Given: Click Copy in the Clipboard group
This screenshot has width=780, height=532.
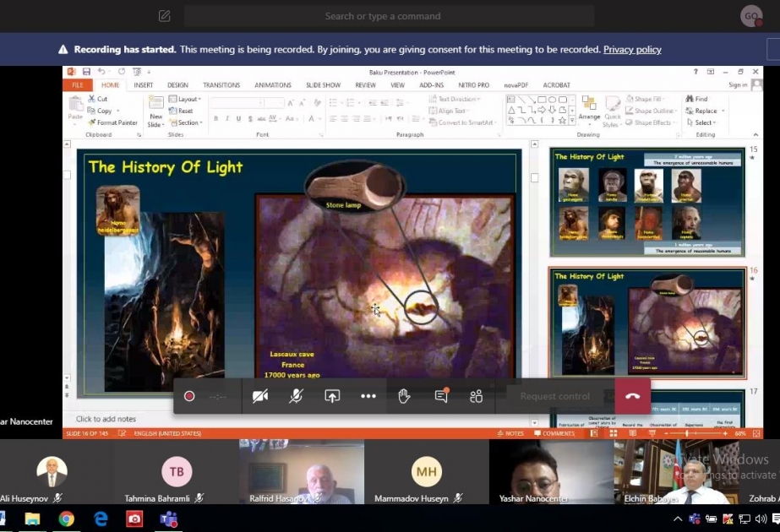Looking at the screenshot, I should (x=103, y=111).
